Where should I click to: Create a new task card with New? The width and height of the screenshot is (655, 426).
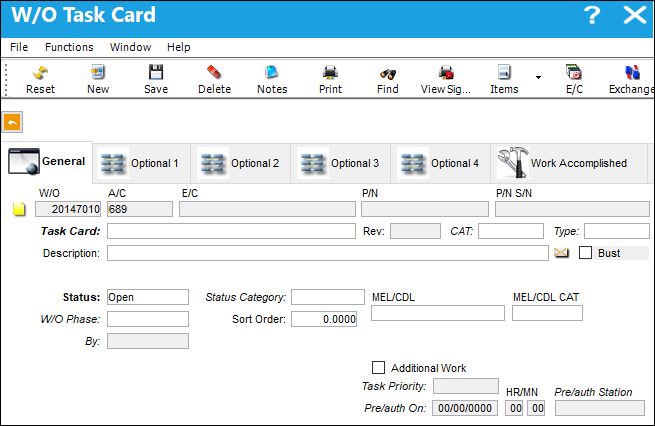click(x=98, y=80)
